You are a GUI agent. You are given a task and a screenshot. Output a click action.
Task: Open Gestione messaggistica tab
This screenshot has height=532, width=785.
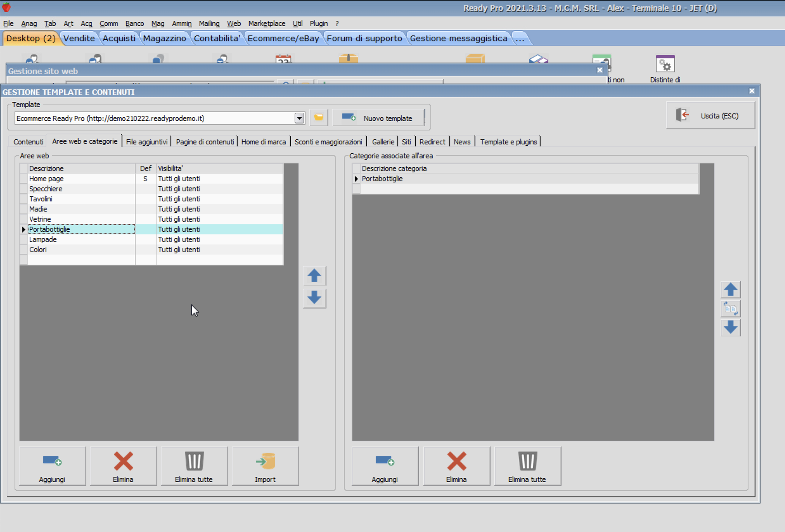458,38
